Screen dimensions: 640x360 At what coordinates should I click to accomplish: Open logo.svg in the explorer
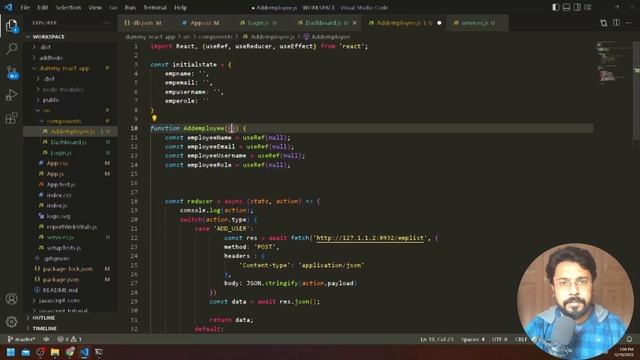(58, 216)
